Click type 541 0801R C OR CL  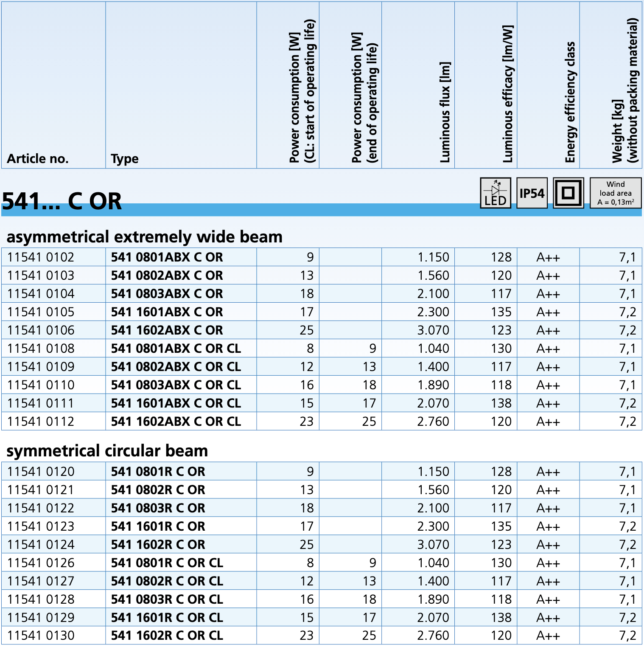(x=167, y=563)
